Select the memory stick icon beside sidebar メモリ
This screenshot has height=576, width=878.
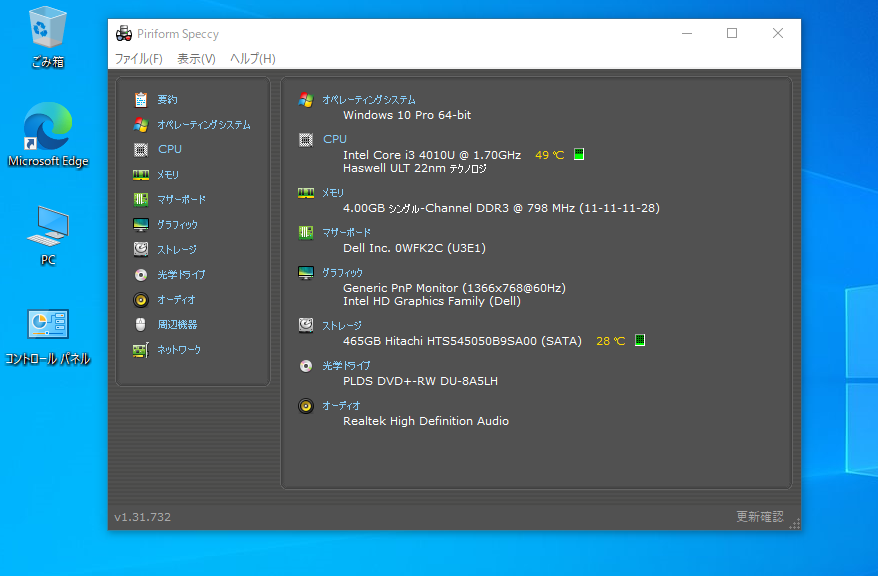141,175
